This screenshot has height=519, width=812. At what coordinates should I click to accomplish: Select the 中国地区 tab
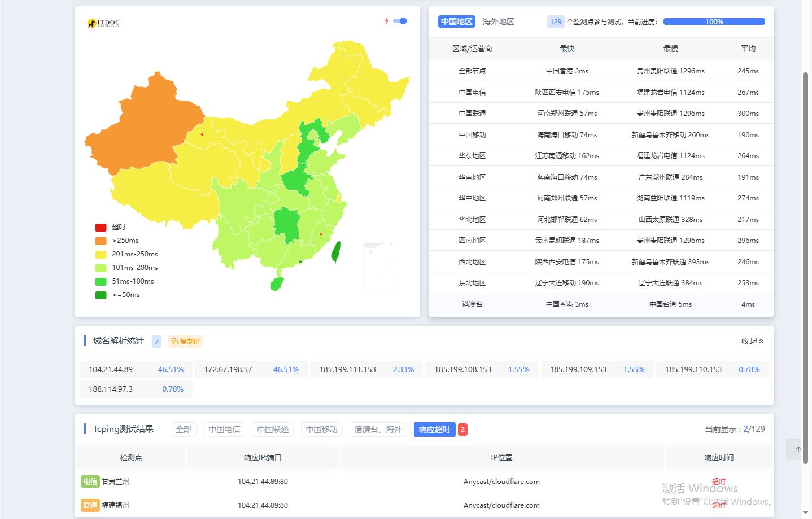coord(457,21)
